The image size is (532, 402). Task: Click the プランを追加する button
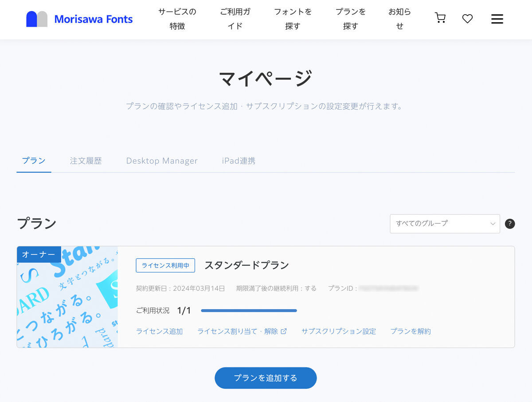click(x=266, y=378)
